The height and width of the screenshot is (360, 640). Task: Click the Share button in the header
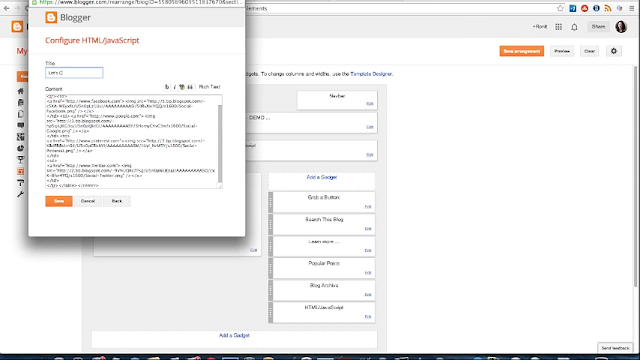(598, 27)
